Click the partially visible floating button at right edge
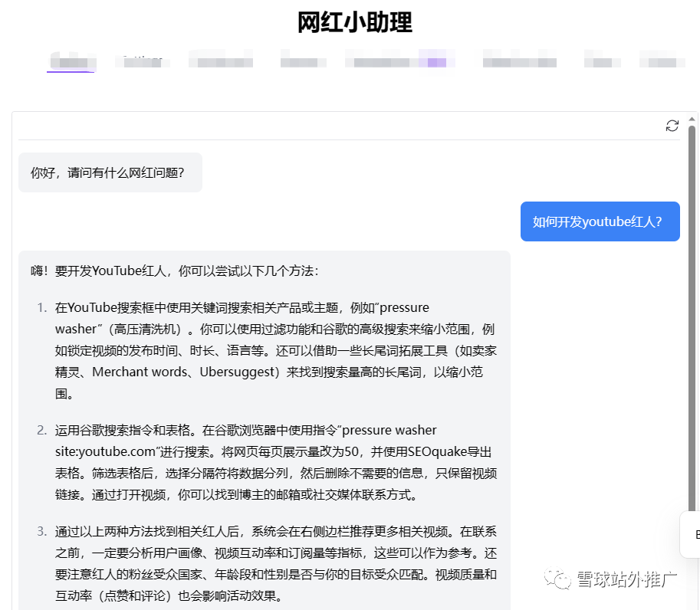Screen dimensions: 700x610 point(691,534)
